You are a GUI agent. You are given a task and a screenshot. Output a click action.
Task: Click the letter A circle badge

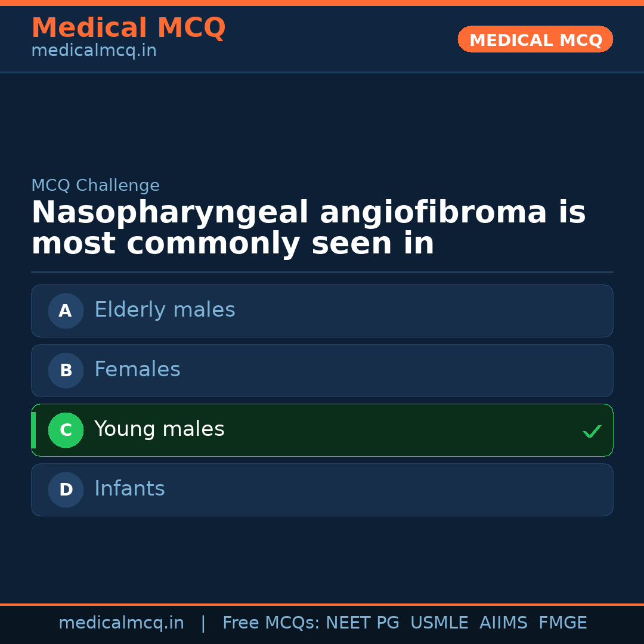66,311
